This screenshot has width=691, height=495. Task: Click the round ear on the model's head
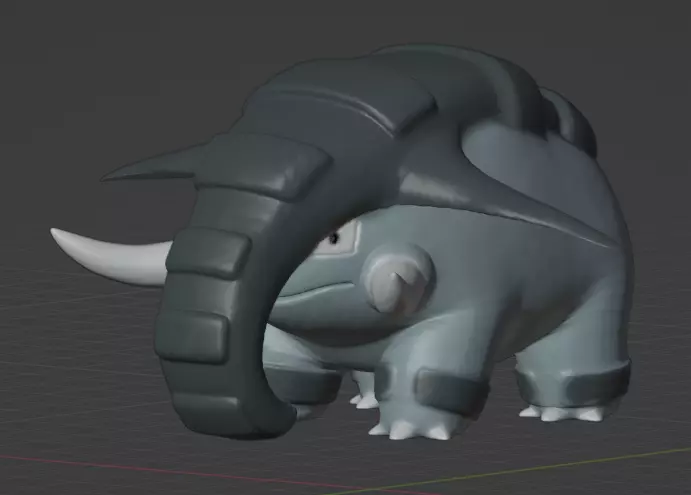click(x=398, y=278)
